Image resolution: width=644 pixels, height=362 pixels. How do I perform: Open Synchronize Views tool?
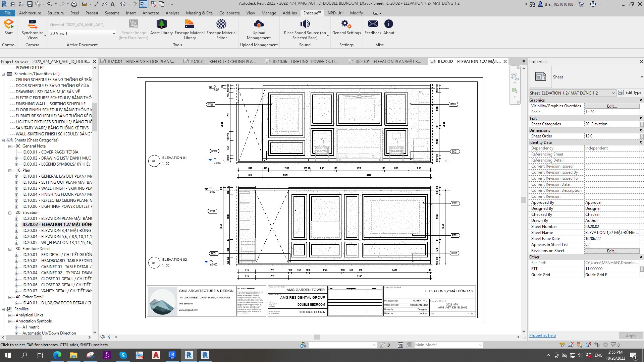click(x=33, y=29)
